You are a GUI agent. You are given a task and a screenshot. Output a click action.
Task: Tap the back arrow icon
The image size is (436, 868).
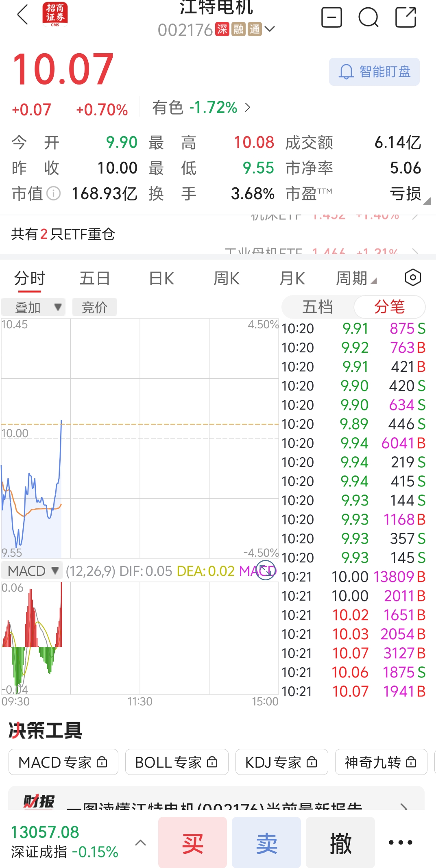click(23, 15)
